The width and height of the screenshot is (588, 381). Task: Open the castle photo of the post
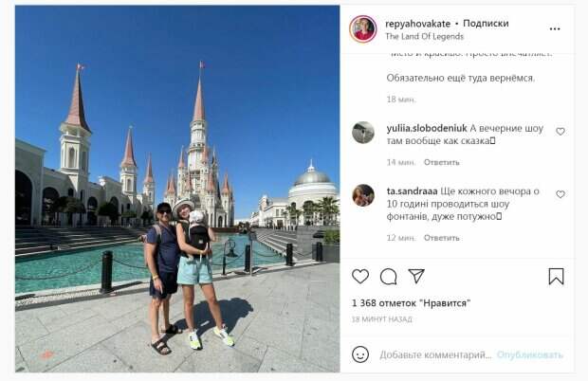coord(177,189)
